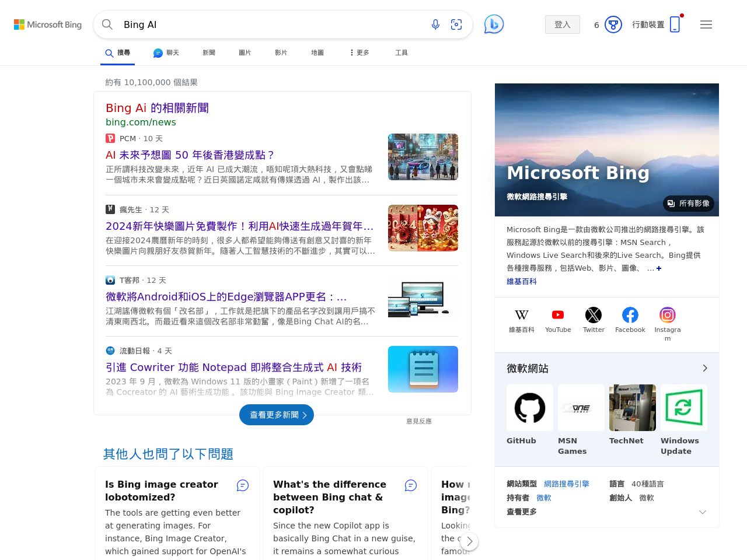Click 微軟 link next to 持有者
This screenshot has height=560, width=747.
pyautogui.click(x=544, y=498)
